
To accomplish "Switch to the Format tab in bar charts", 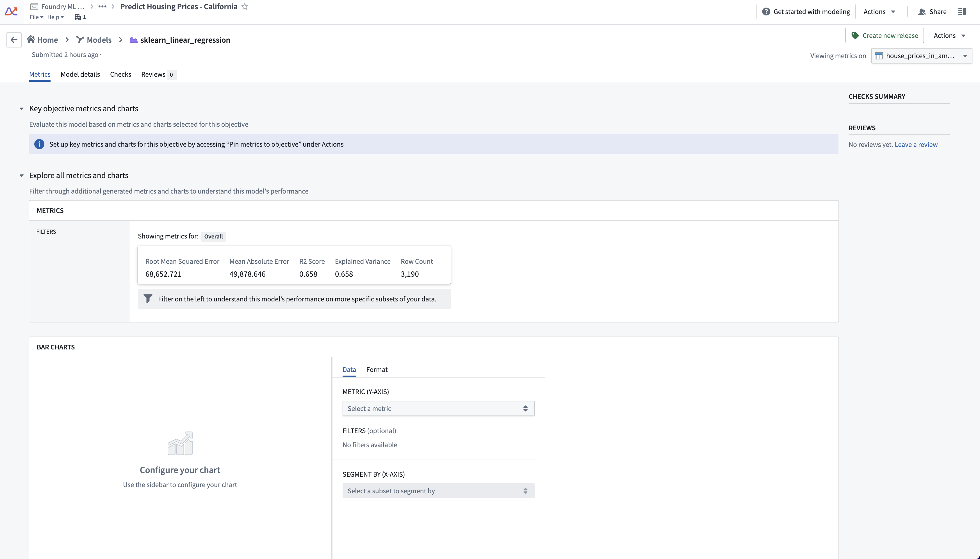I will pyautogui.click(x=377, y=369).
